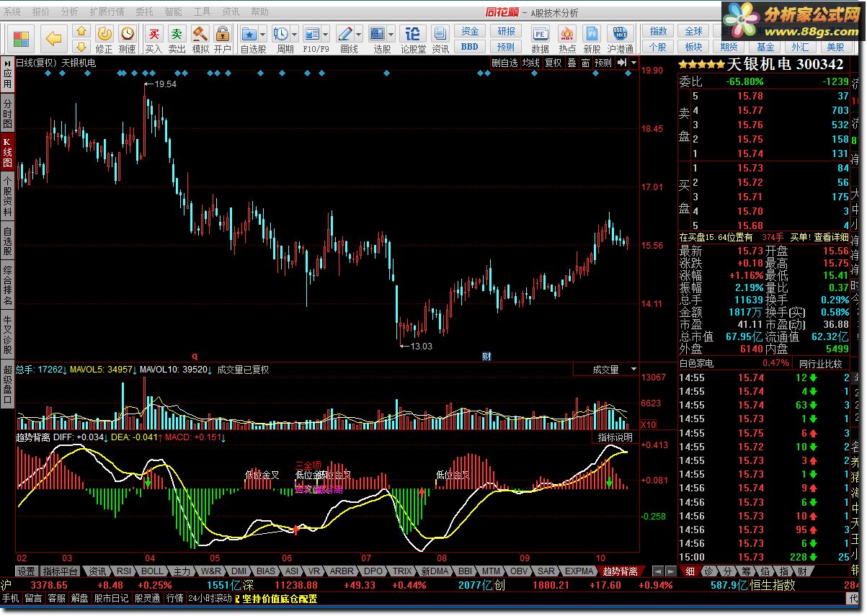This screenshot has width=867, height=616.
Task: Open the 成交量 volume indicator dropdown
Action: 633,369
